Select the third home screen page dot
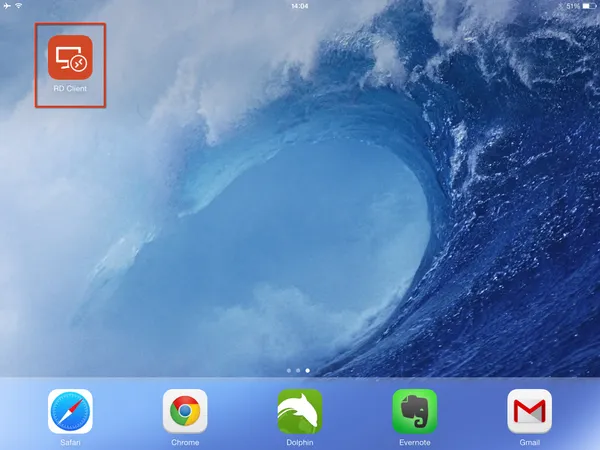600x450 pixels. (308, 370)
